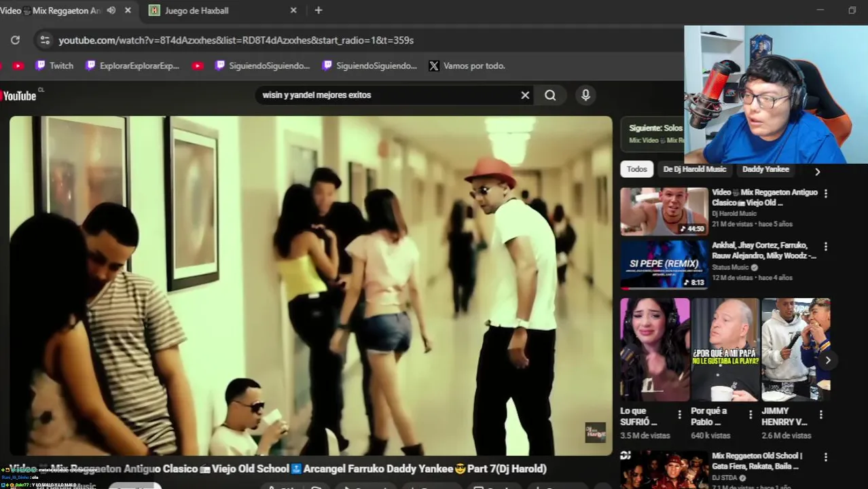The height and width of the screenshot is (489, 868).
Task: Click the 'JIMMY HENRRY V...' short title
Action: 784,416
